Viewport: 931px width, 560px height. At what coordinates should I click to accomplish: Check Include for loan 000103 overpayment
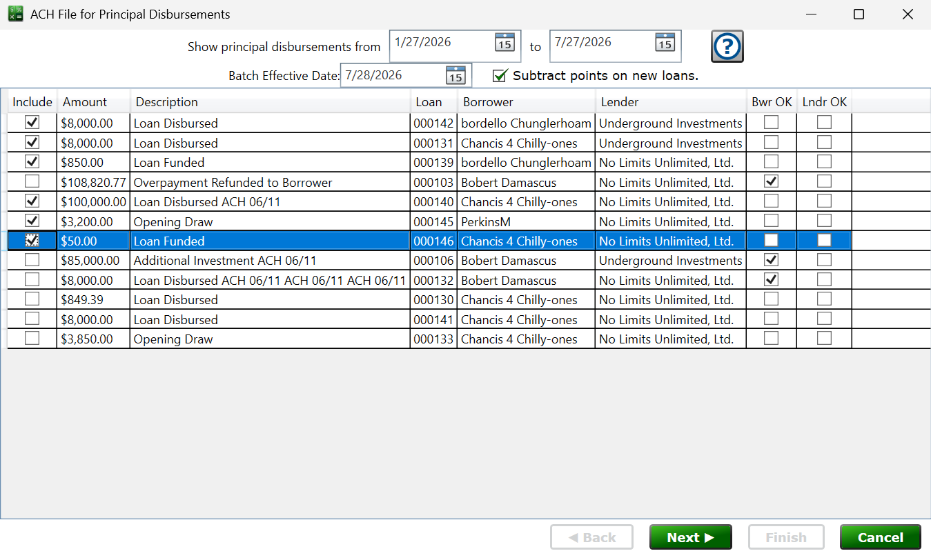(32, 182)
